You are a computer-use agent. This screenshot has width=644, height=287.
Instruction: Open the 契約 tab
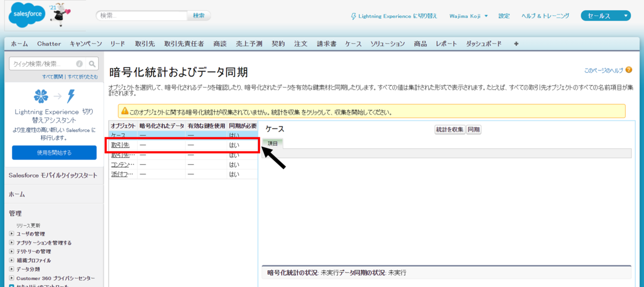click(x=278, y=44)
